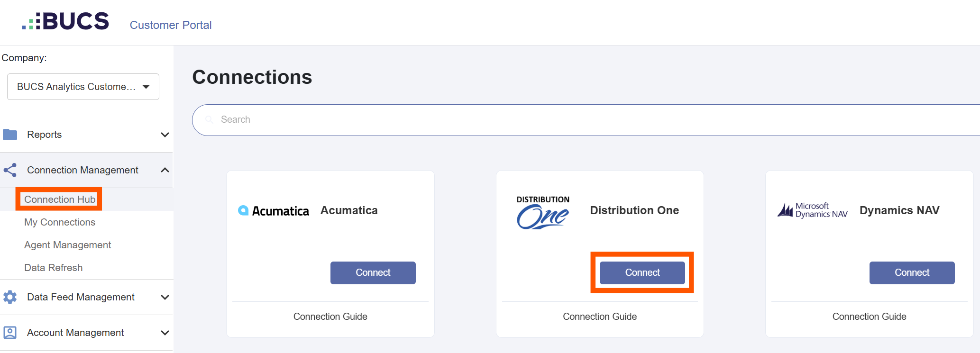Click the Data Feed Management gear icon
The height and width of the screenshot is (353, 980).
[x=10, y=297]
